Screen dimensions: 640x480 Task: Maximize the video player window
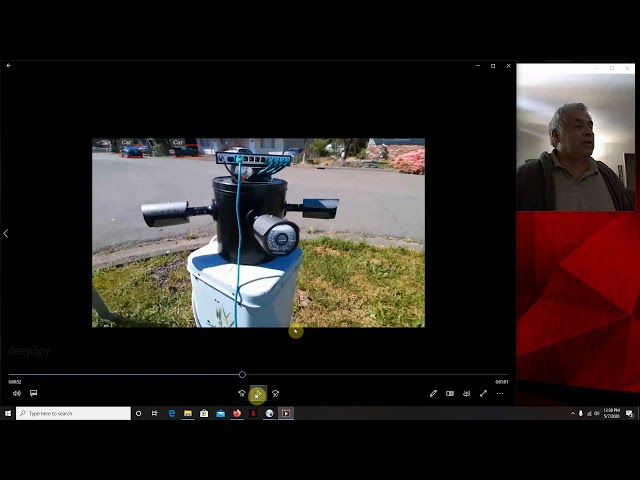pos(493,66)
